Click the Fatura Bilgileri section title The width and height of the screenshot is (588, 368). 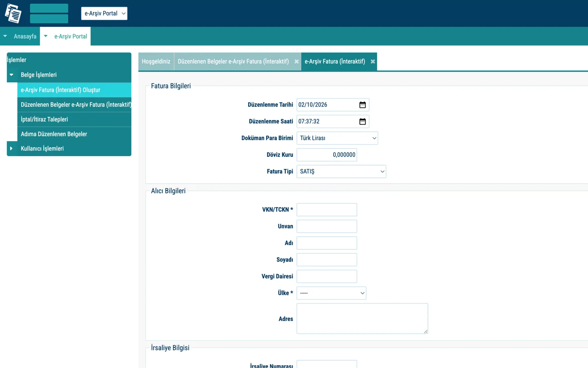pos(171,86)
